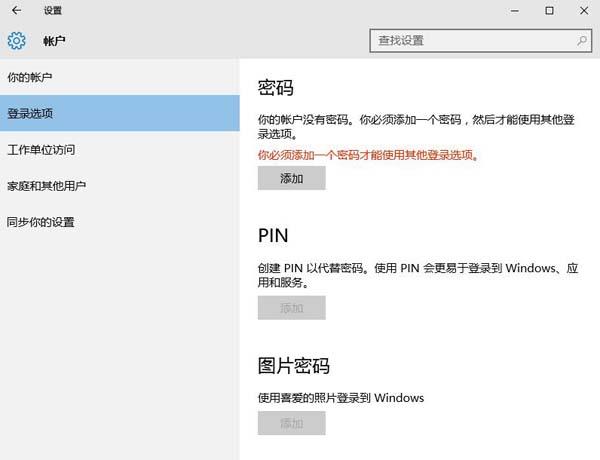This screenshot has height=460, width=600.
Task: Click the search magnifier icon
Action: click(582, 41)
